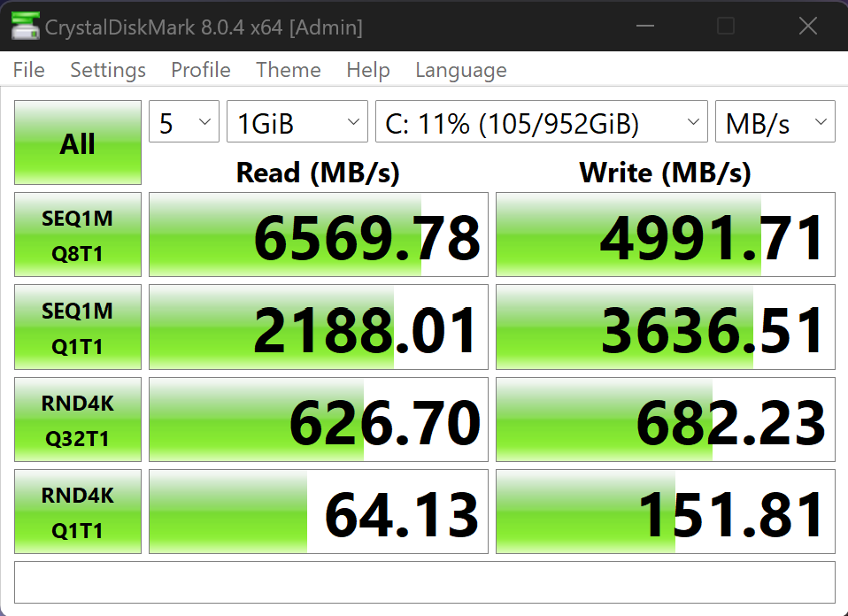Select the 3636.51 write result
The image size is (848, 616).
tap(665, 327)
